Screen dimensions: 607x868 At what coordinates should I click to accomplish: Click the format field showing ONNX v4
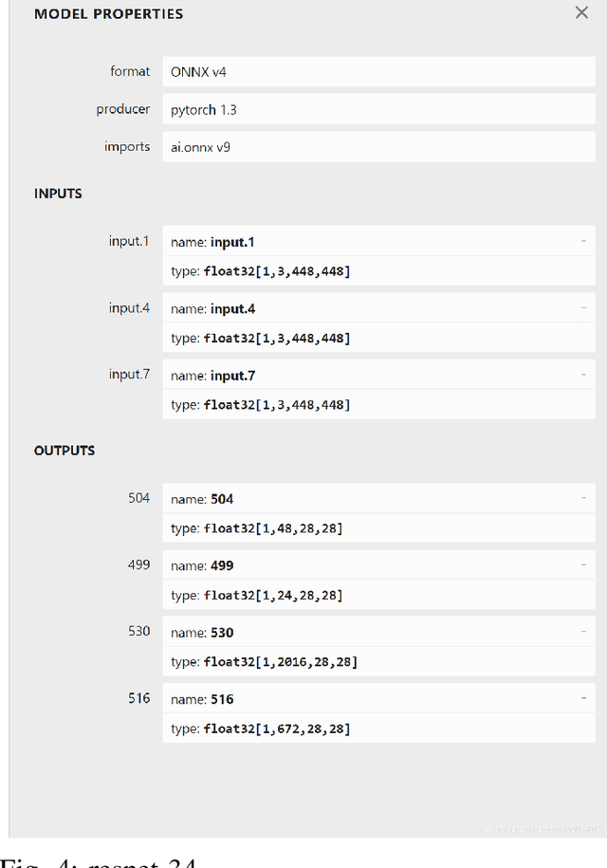378,72
